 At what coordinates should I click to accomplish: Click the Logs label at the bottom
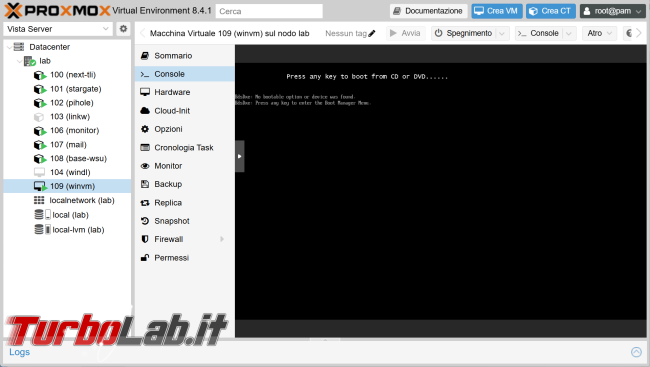pos(19,352)
